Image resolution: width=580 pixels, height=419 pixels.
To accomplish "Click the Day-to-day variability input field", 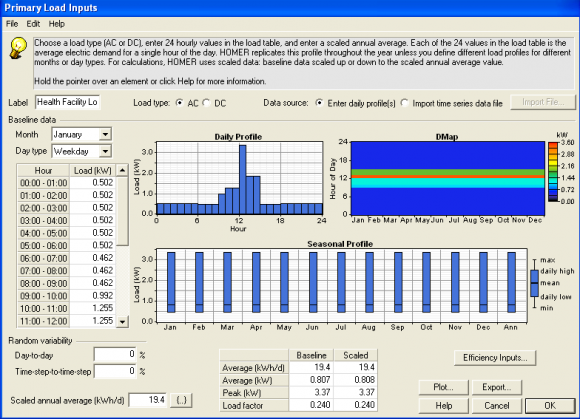I will pyautogui.click(x=115, y=354).
